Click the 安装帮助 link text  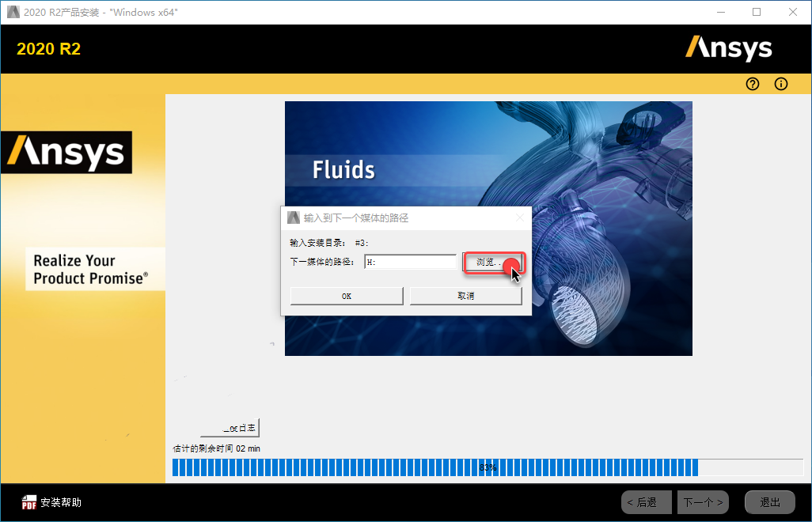click(61, 502)
